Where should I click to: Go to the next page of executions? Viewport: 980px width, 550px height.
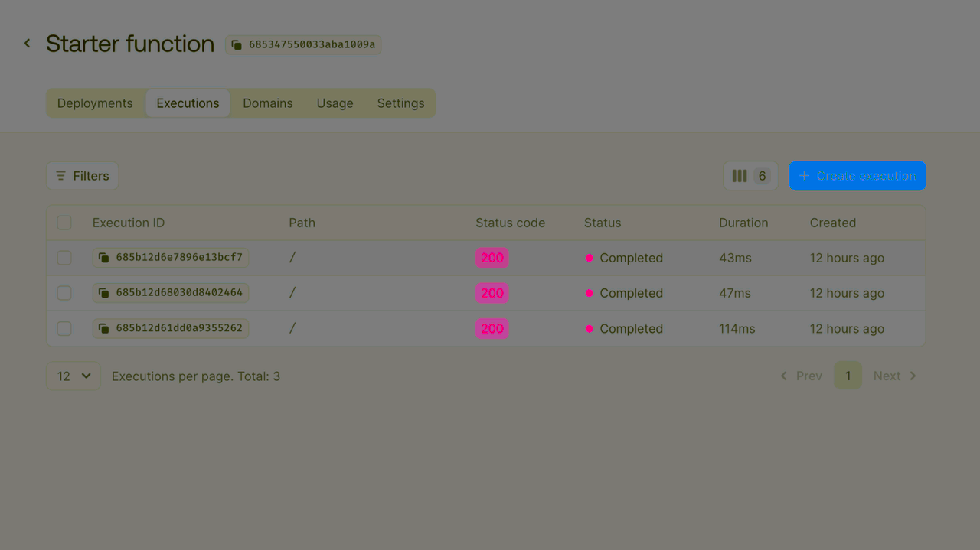point(894,376)
